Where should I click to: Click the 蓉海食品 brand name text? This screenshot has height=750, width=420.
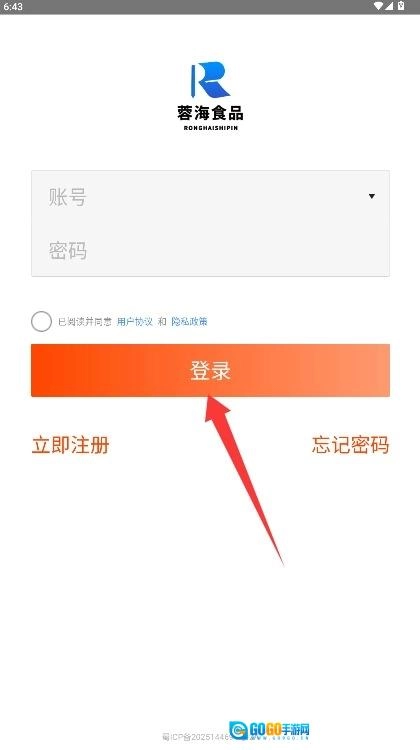210,113
